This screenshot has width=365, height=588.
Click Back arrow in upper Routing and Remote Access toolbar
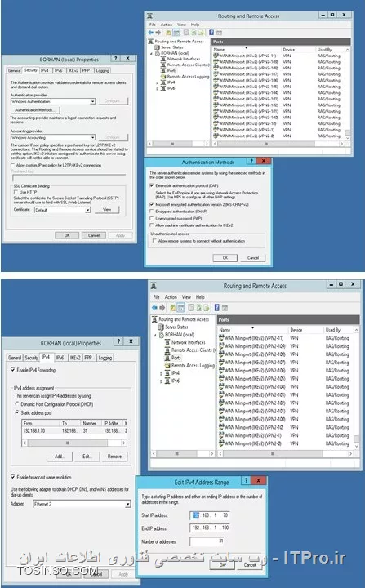[x=151, y=33]
